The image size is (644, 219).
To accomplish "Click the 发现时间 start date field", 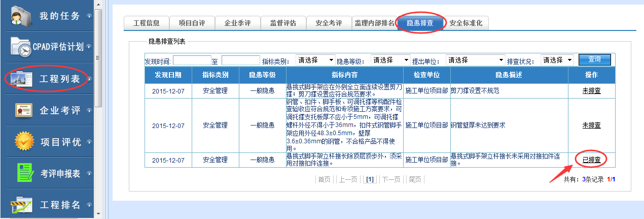I will click(x=192, y=60).
